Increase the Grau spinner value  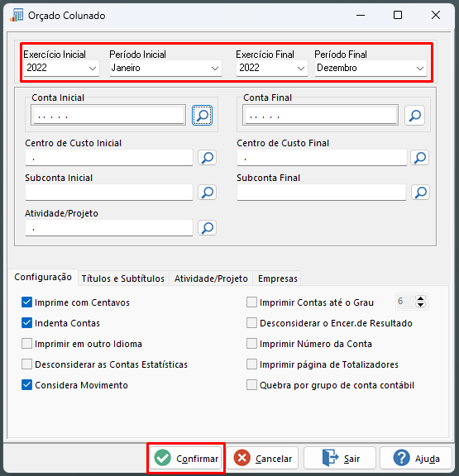(420, 298)
